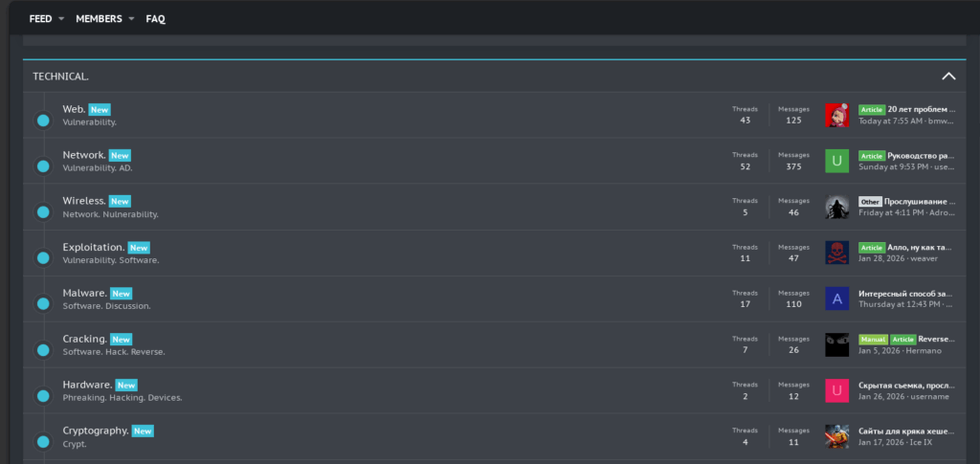Click the pink U avatar in Hardware row

point(837,390)
